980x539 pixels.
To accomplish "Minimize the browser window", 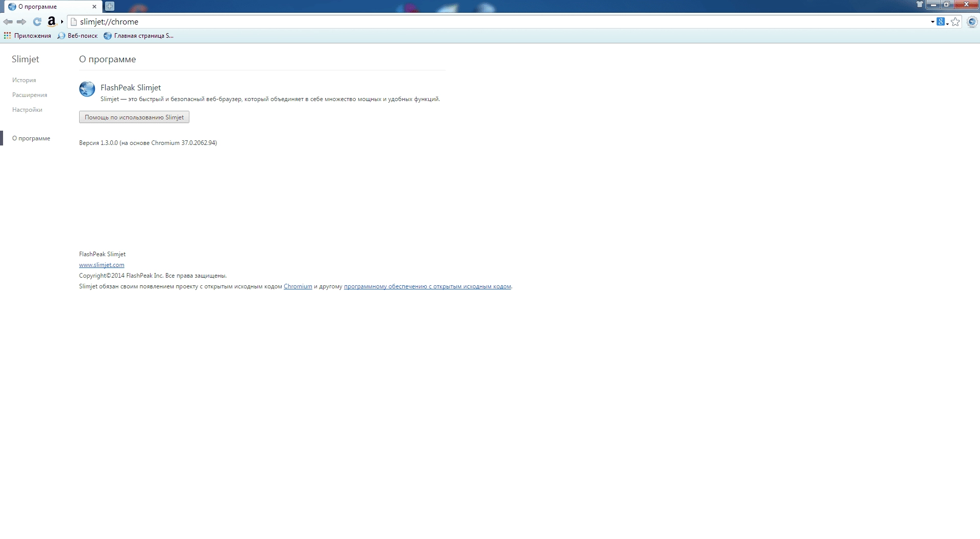I will 934,5.
